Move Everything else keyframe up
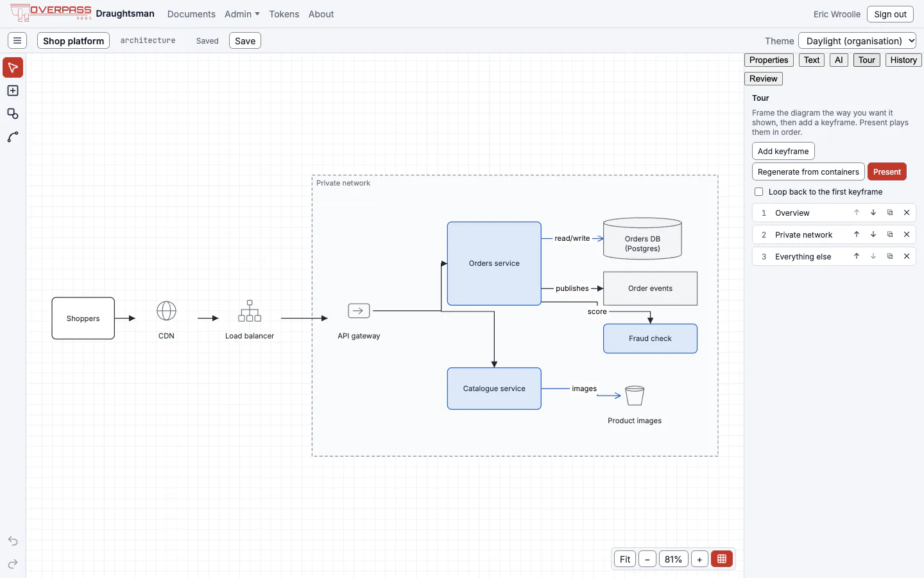 click(857, 256)
